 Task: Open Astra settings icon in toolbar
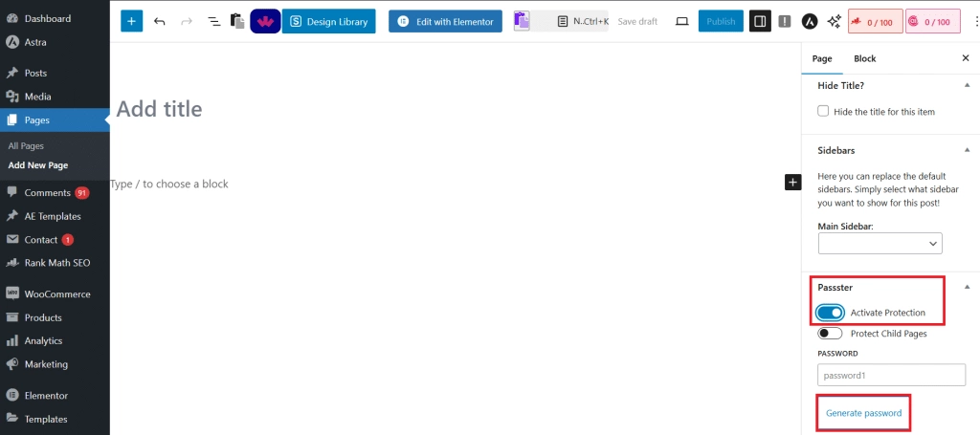pos(810,21)
